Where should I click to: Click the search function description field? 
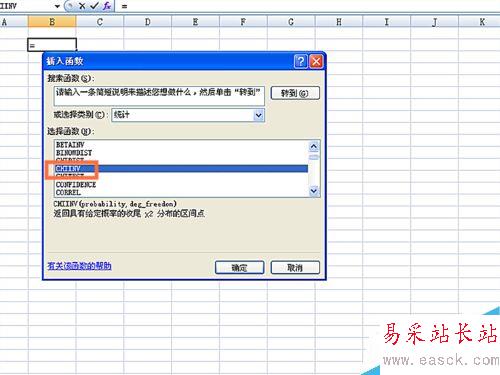coord(159,96)
